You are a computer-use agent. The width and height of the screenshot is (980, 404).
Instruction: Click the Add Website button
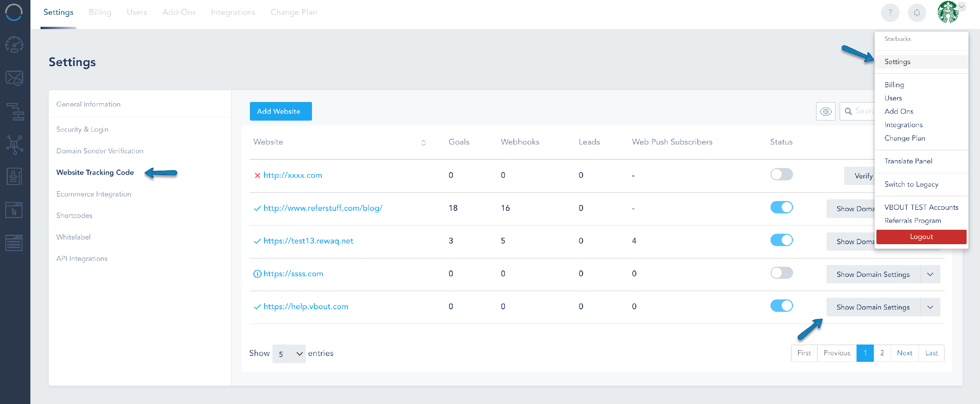click(280, 111)
